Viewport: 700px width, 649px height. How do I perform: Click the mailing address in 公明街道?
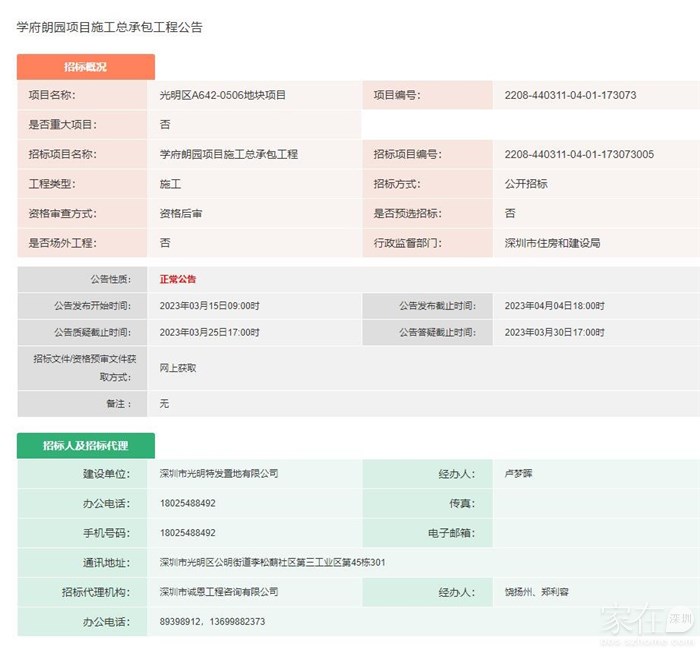click(272, 563)
